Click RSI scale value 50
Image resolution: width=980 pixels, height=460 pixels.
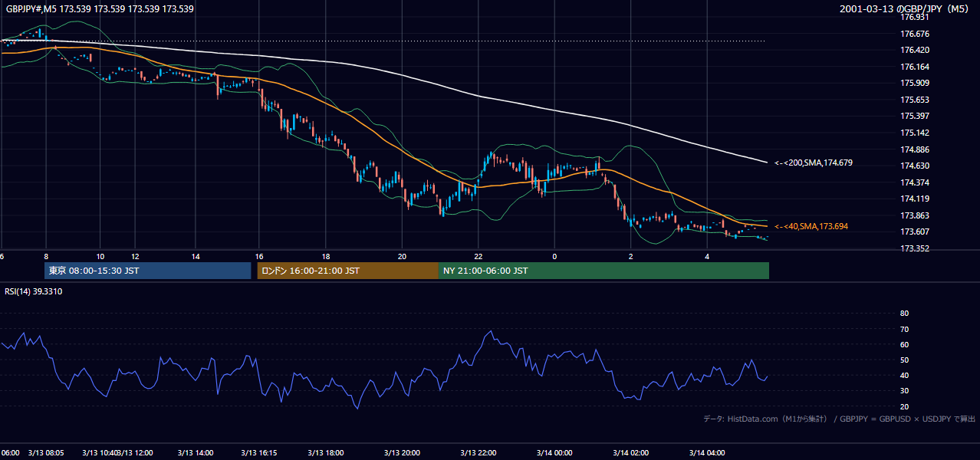tap(904, 360)
